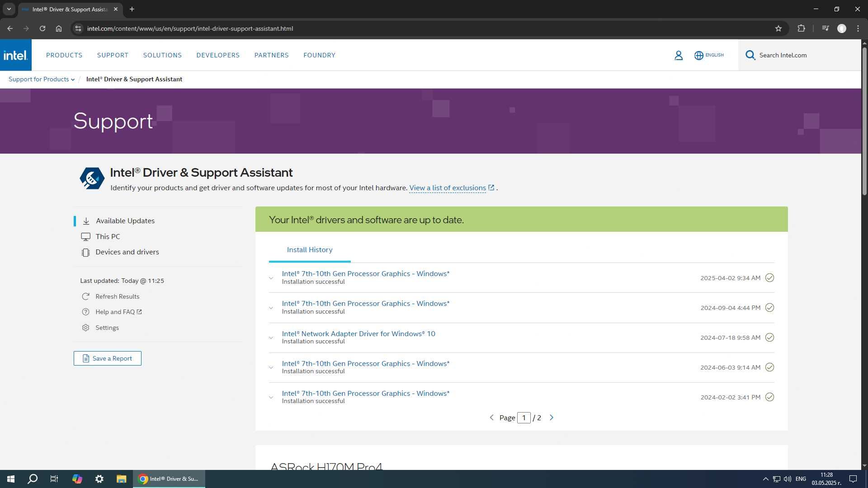Screen dimensions: 868x488
Task: Click the This PC monitor icon
Action: click(85, 237)
